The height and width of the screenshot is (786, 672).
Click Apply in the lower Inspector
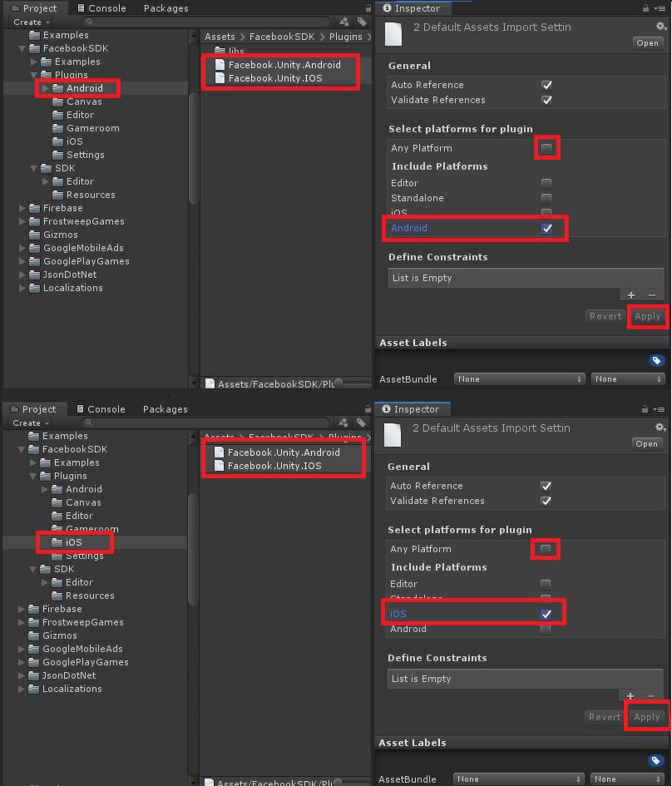[x=646, y=717]
